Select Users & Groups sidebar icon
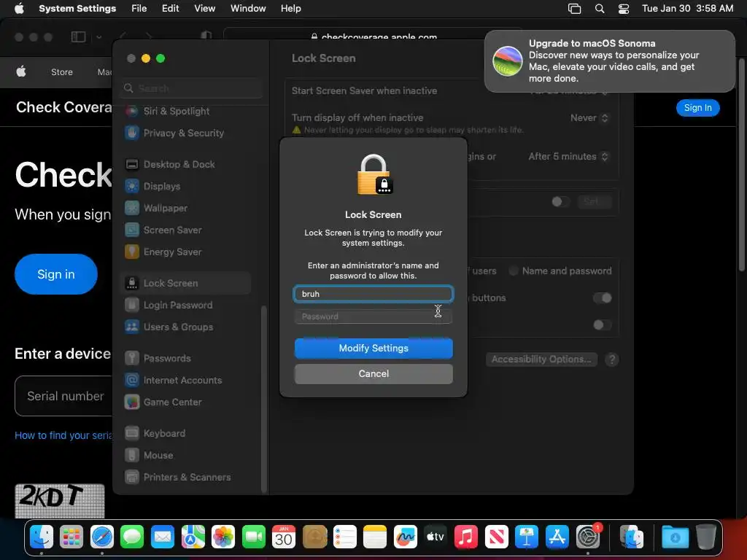747x560 pixels. 132,327
